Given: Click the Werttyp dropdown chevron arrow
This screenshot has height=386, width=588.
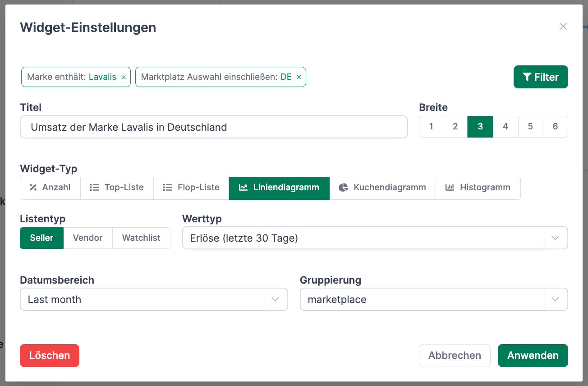Looking at the screenshot, I should 555,238.
